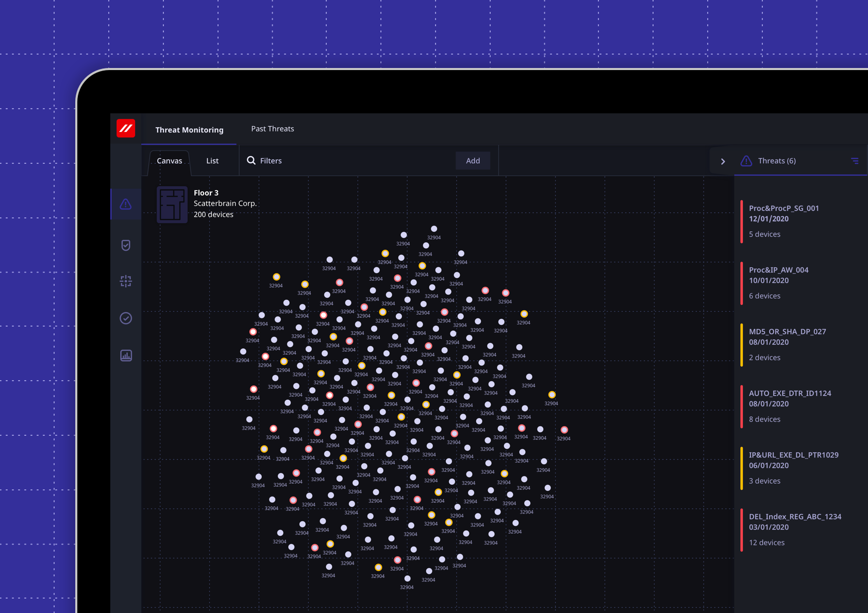The height and width of the screenshot is (613, 868).
Task: Click the 12/01/2020 date text
Action: click(769, 219)
